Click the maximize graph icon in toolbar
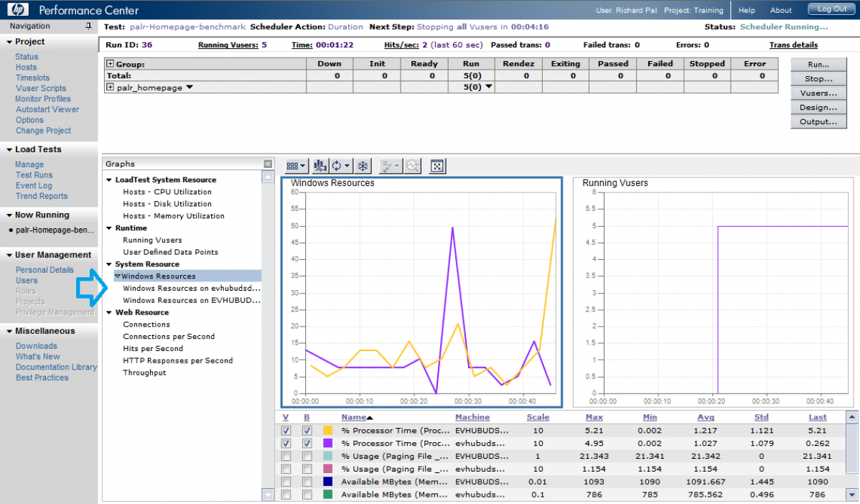 point(437,166)
